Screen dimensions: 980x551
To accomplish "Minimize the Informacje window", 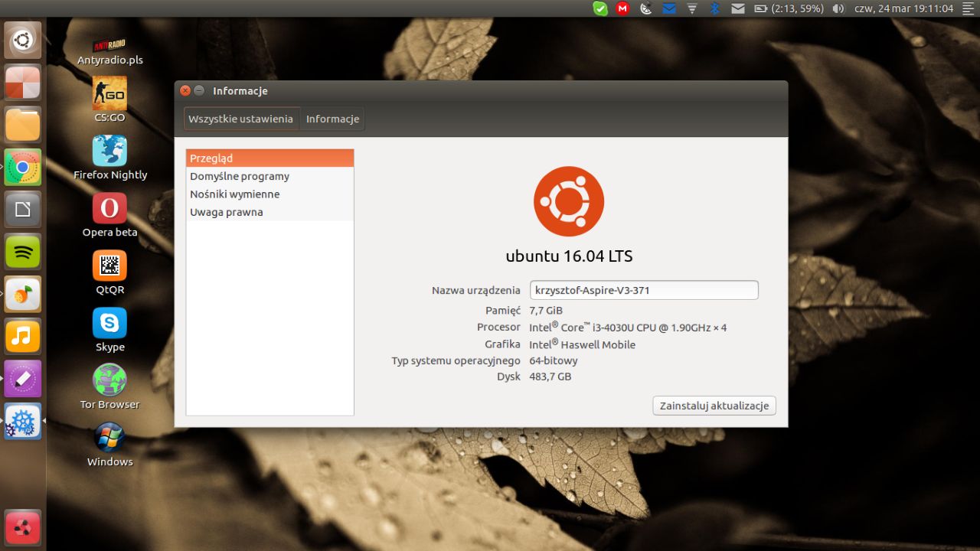I will point(199,90).
